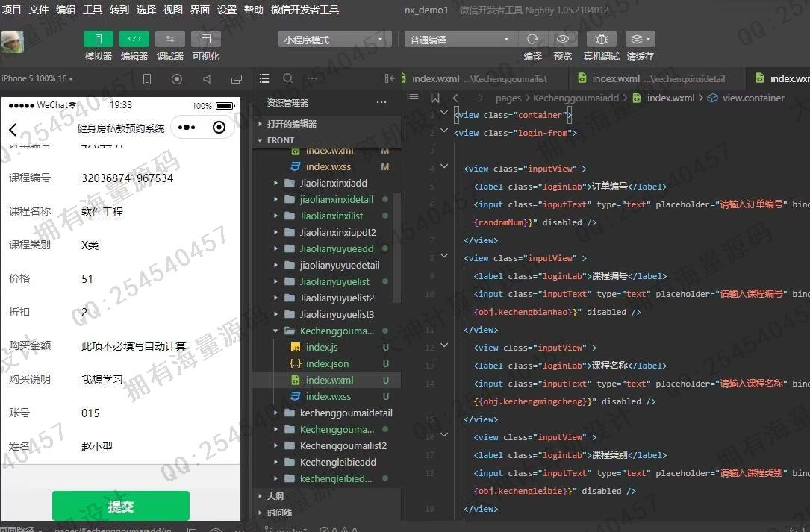Open the 设置 menu
The width and height of the screenshot is (810, 532).
[x=227, y=9]
